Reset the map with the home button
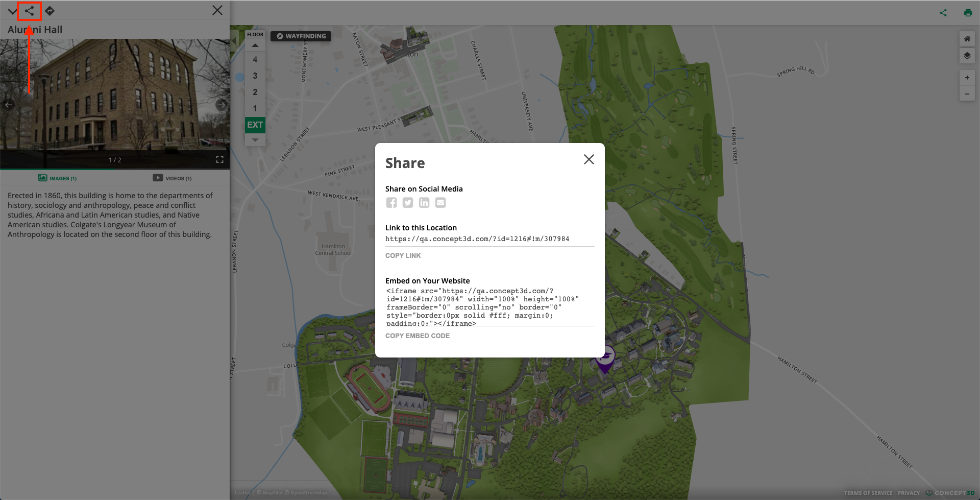 (967, 39)
